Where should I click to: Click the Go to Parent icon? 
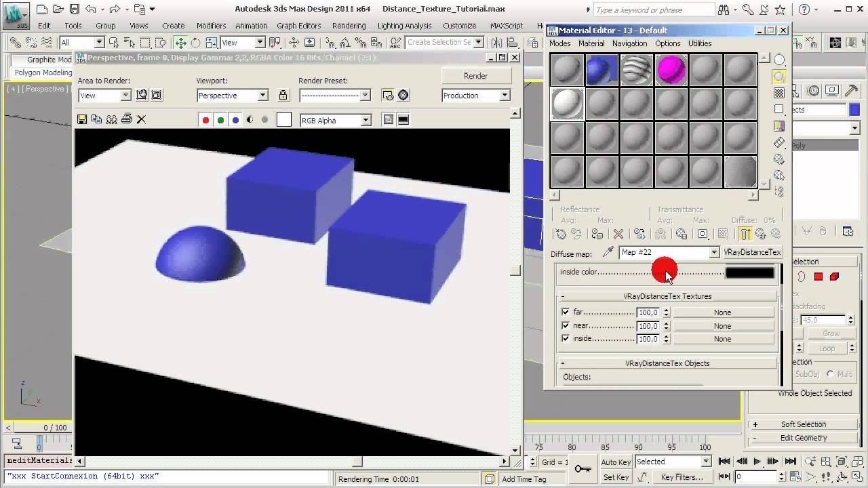[761, 234]
